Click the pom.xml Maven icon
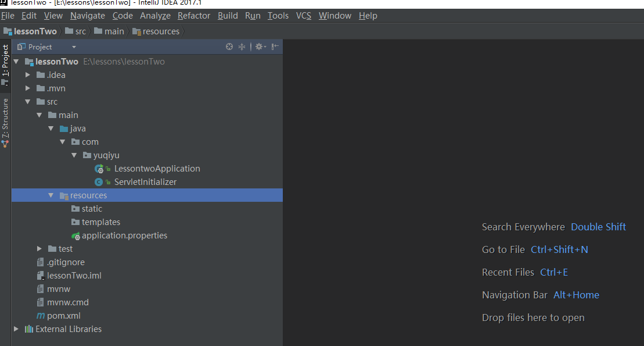 click(x=40, y=316)
